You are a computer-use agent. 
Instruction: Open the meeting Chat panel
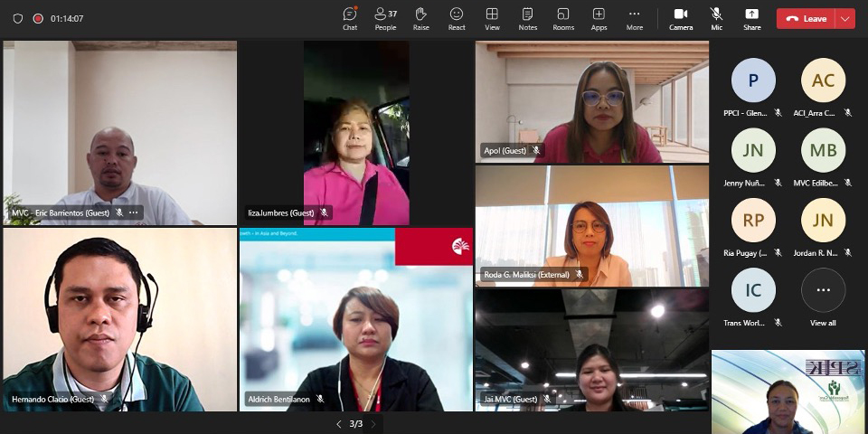[350, 18]
